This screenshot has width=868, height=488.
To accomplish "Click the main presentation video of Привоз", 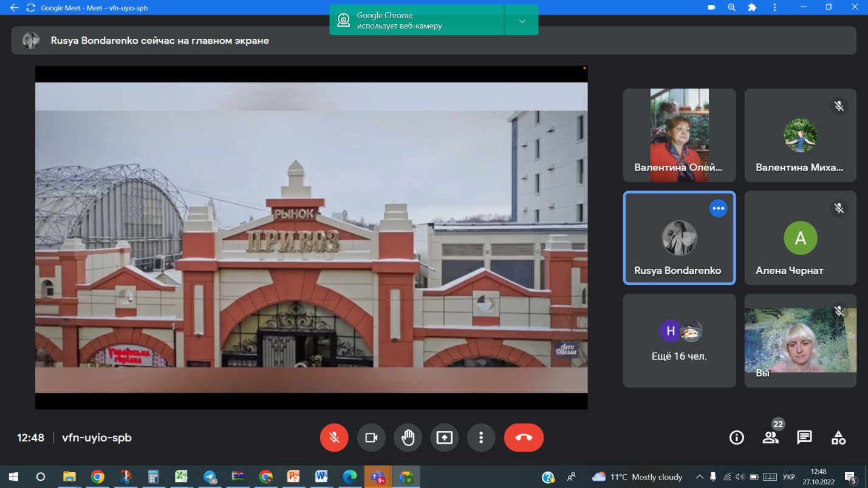I will tap(311, 237).
